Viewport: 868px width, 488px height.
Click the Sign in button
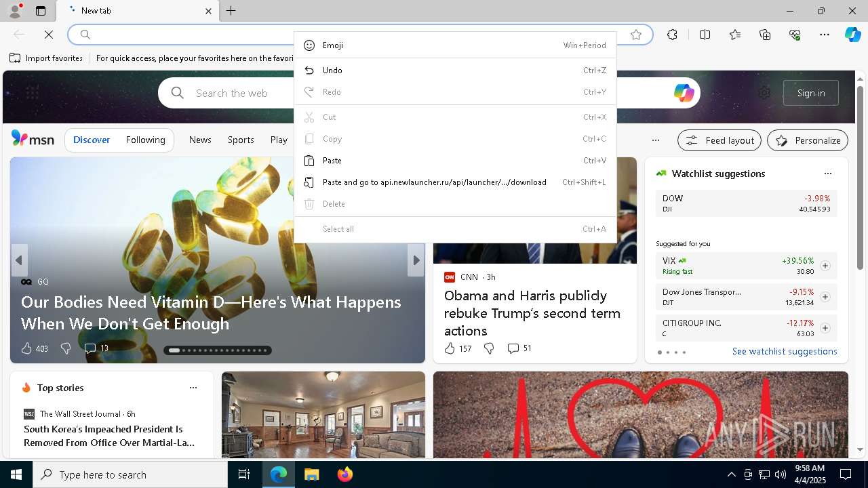(x=811, y=93)
